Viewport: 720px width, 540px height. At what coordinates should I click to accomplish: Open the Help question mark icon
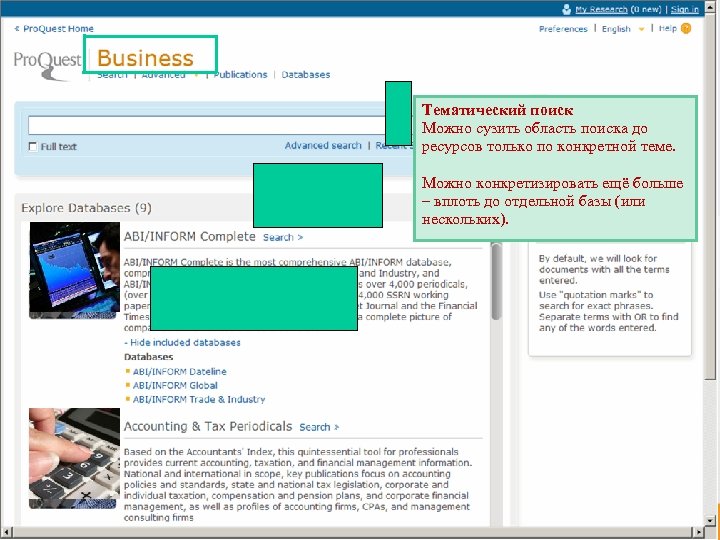(x=686, y=28)
